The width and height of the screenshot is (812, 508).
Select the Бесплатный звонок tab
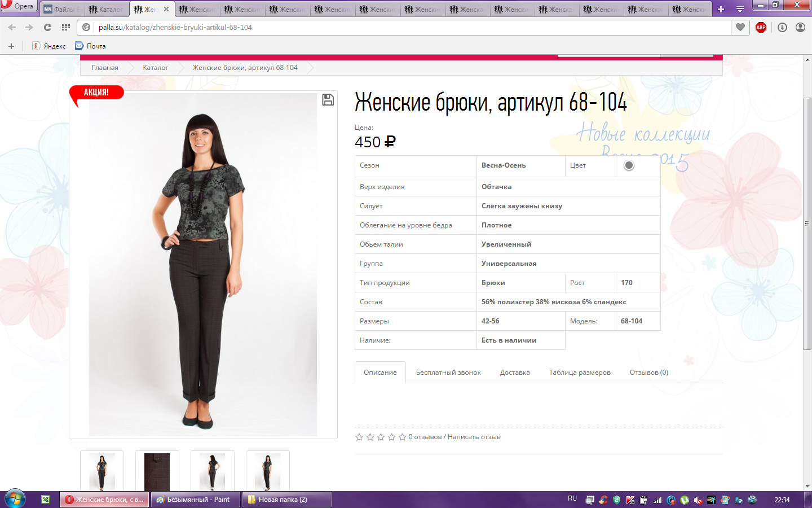coord(448,373)
